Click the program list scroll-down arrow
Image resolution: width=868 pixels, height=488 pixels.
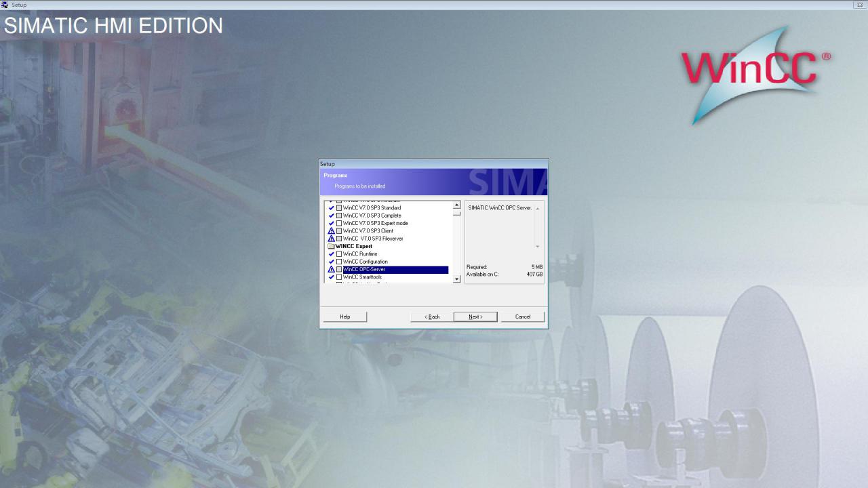456,279
